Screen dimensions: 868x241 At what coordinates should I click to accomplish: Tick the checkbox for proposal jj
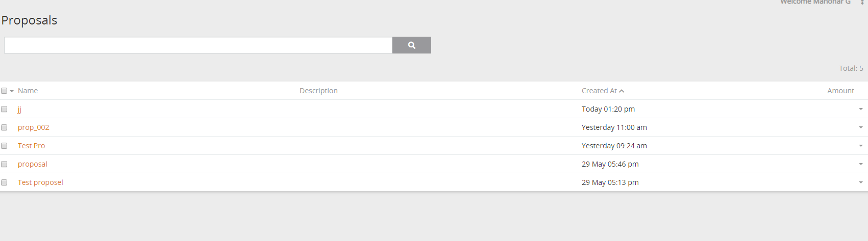(4, 109)
